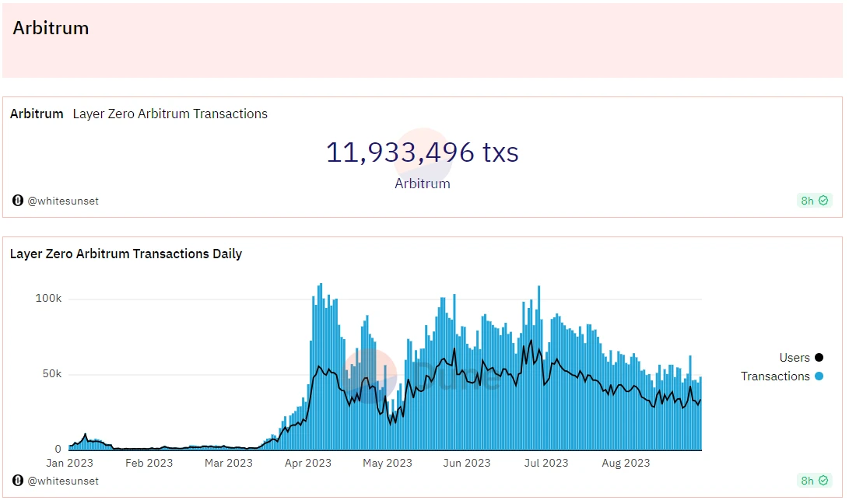Click the 8h refresh badge in the counter panel
This screenshot has width=849, height=504.
(814, 201)
